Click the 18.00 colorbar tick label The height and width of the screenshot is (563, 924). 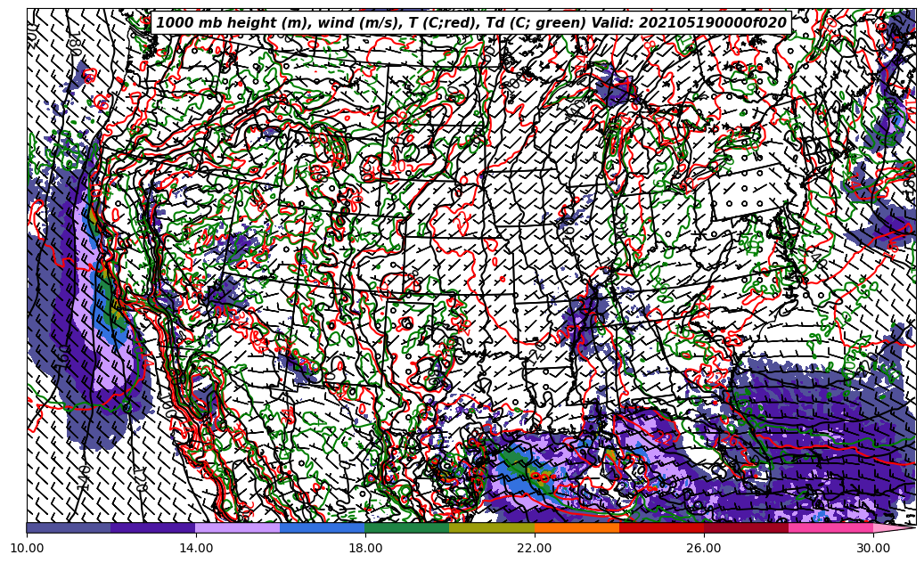[365, 548]
